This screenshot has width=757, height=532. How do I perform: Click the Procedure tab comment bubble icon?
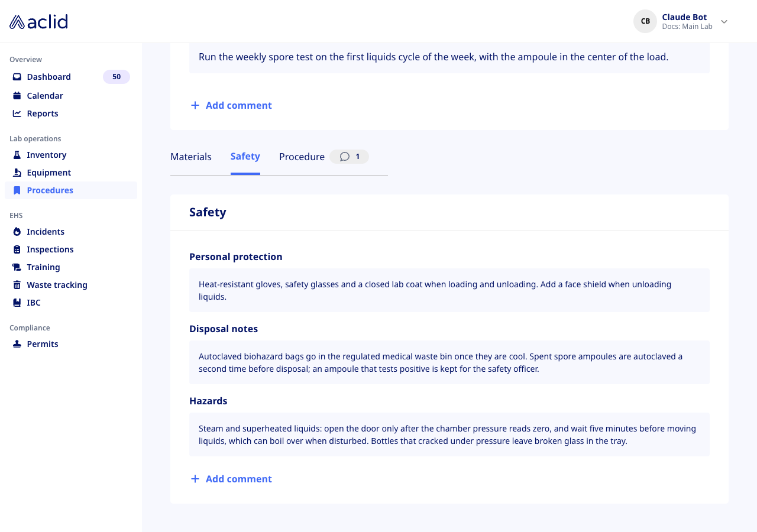click(x=345, y=157)
